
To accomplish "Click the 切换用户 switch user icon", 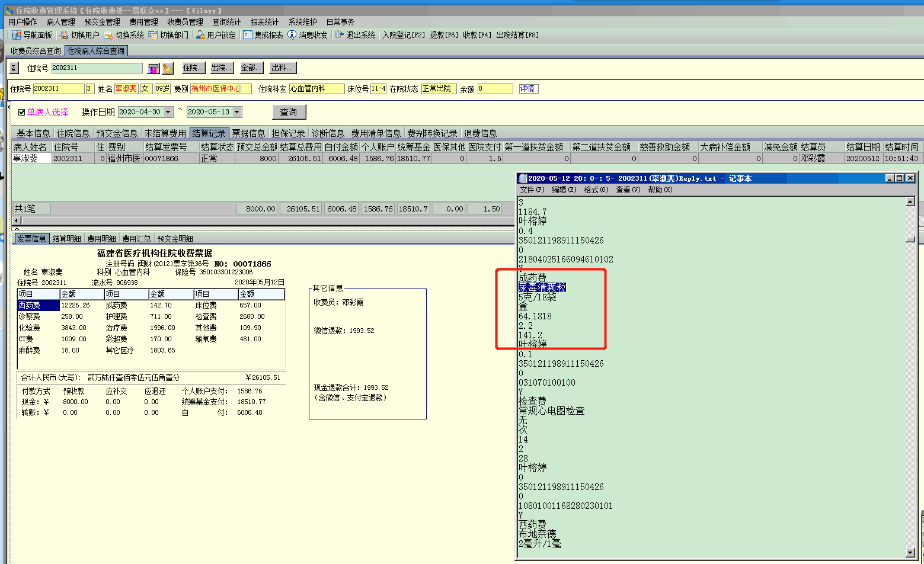I will [64, 35].
